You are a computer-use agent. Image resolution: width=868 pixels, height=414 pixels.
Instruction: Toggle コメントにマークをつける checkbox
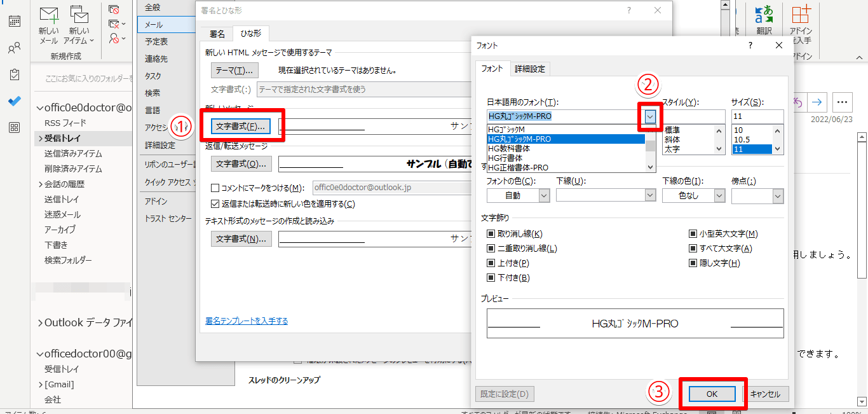(215, 188)
